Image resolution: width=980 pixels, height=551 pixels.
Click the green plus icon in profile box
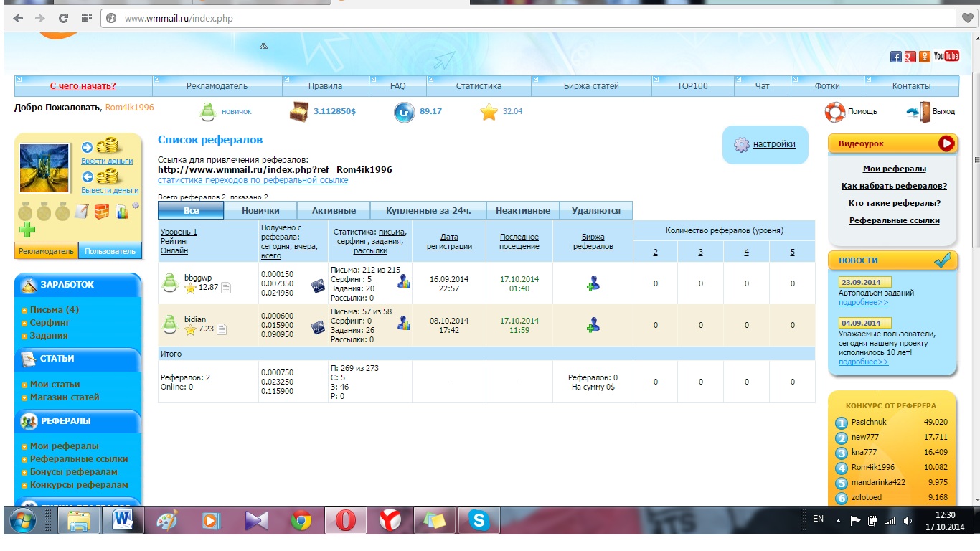coord(26,230)
